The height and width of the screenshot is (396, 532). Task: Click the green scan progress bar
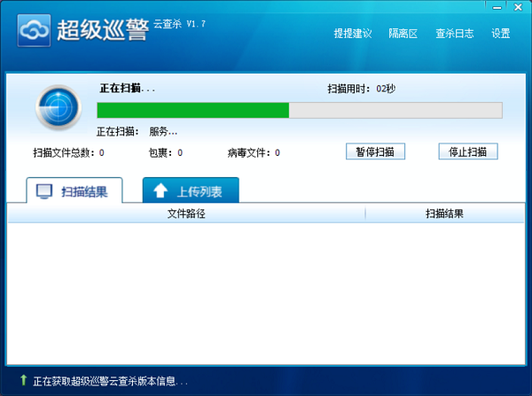pos(300,110)
